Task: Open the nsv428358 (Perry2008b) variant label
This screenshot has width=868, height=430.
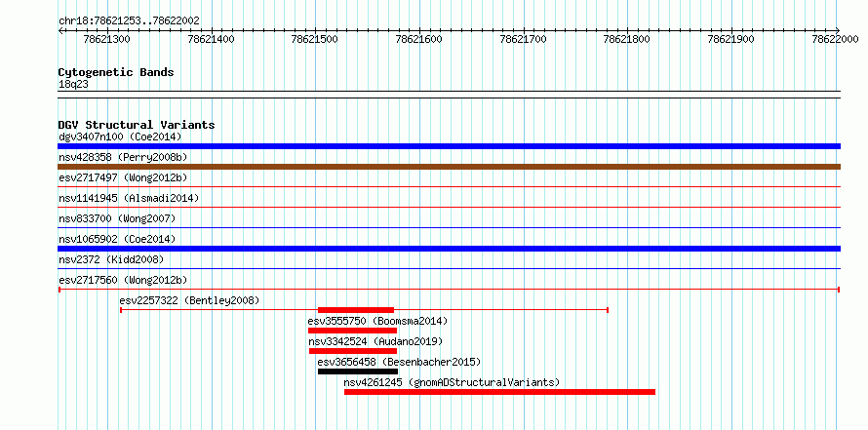Action: 123,157
